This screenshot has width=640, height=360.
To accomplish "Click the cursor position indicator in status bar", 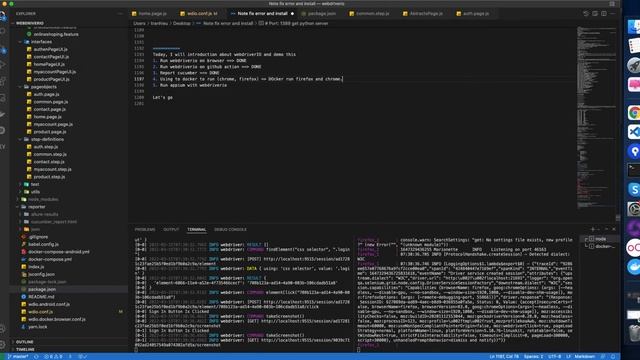I will coord(504,356).
